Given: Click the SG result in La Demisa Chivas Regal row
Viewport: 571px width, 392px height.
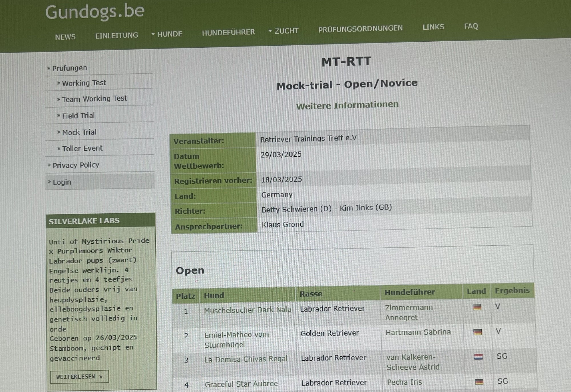Looking at the screenshot, I should pyautogui.click(x=502, y=356).
